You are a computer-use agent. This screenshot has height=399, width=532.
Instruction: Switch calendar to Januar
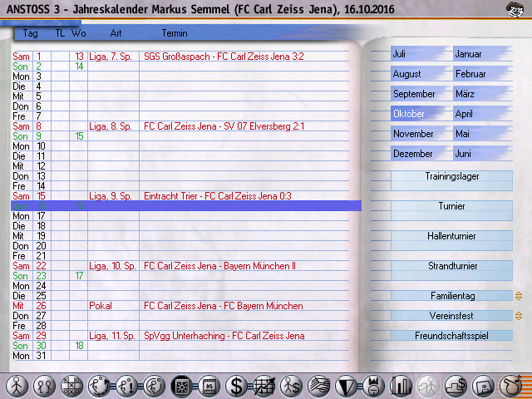(x=482, y=54)
